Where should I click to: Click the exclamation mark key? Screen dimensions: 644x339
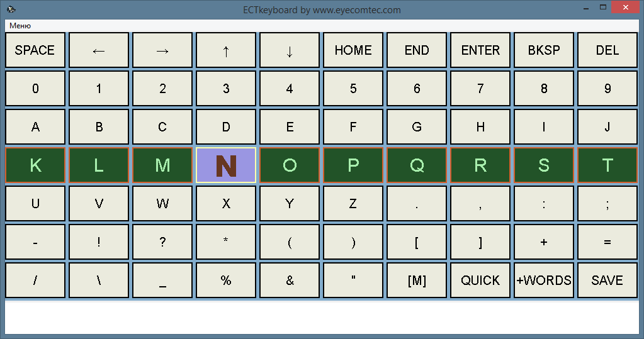(99, 242)
